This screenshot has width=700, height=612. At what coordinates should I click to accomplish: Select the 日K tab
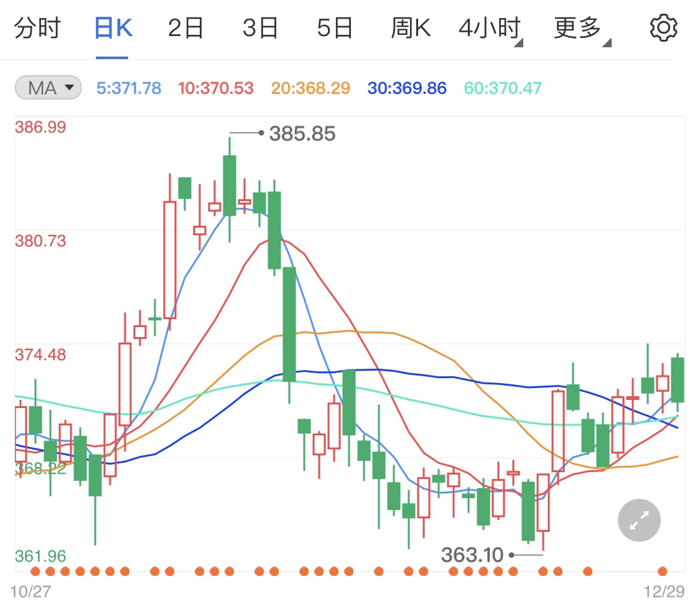click(113, 28)
